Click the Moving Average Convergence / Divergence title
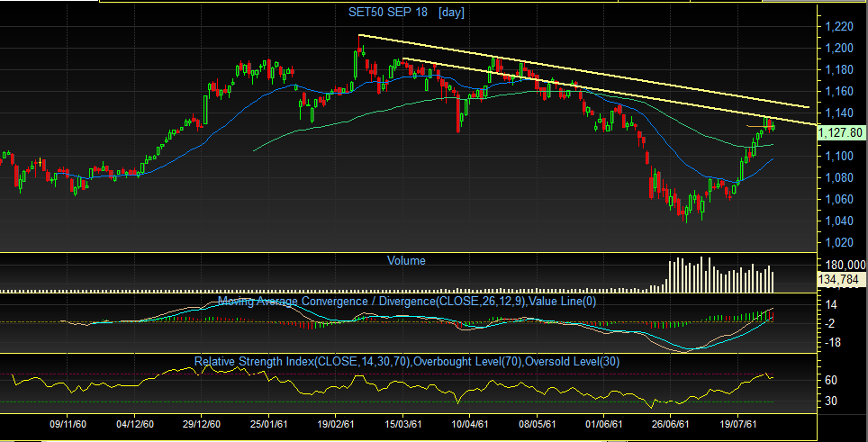This screenshot has height=442, width=868. (x=407, y=302)
